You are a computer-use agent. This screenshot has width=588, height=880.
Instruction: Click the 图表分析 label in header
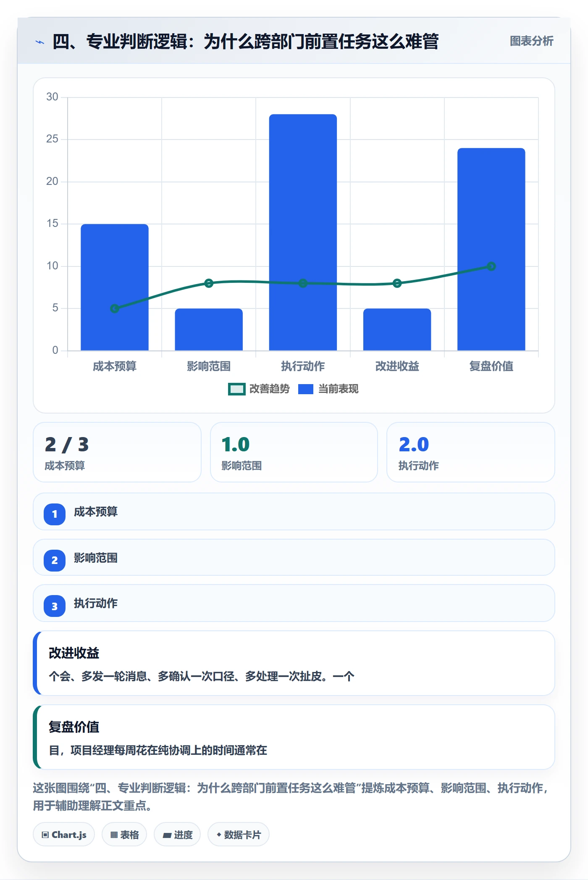pos(531,41)
